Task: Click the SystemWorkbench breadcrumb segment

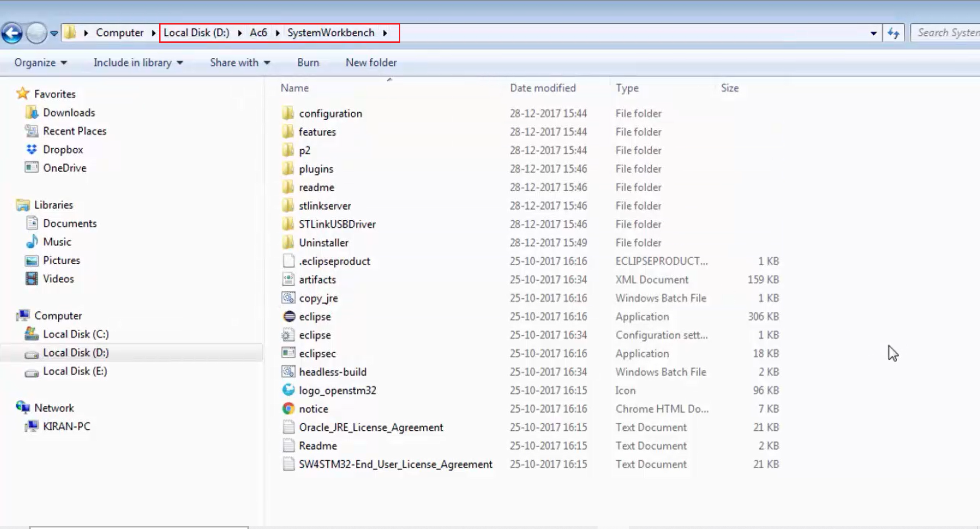Action: [331, 33]
